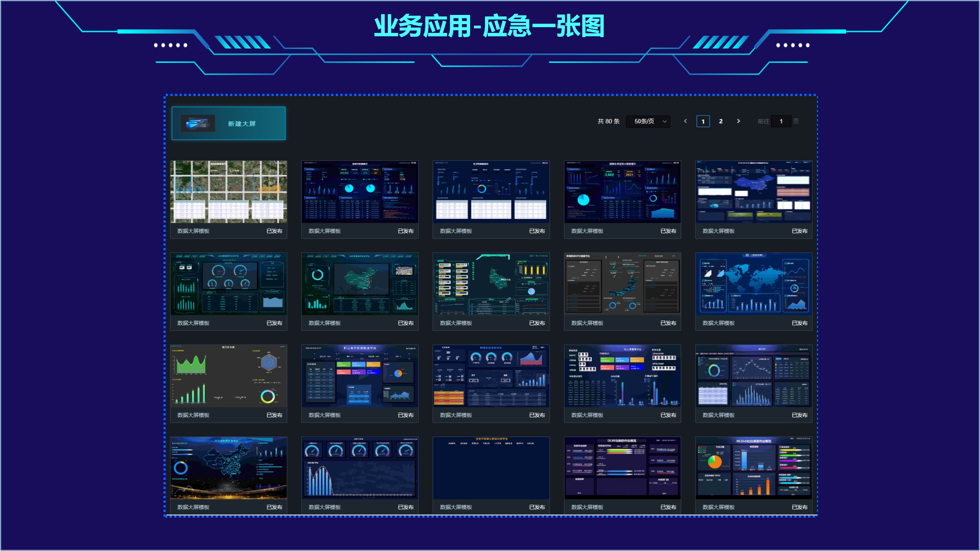Viewport: 980px width, 551px height.
Task: Go to next page arrow
Action: coord(738,121)
